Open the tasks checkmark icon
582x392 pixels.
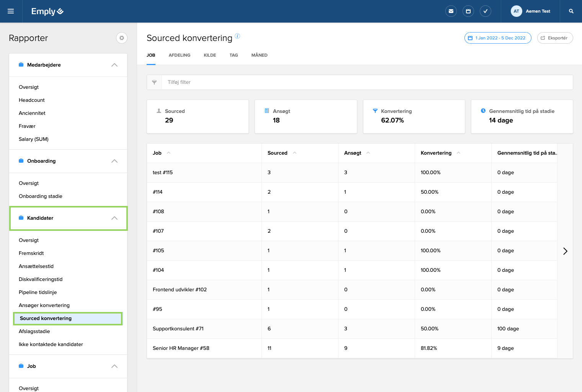point(485,11)
